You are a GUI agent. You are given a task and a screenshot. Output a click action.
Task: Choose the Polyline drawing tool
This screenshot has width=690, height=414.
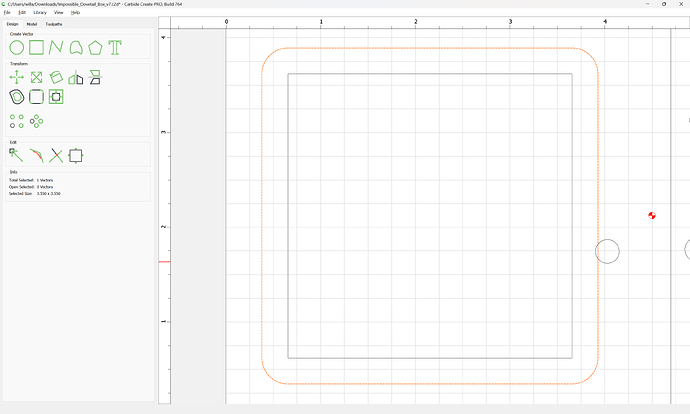[x=56, y=48]
